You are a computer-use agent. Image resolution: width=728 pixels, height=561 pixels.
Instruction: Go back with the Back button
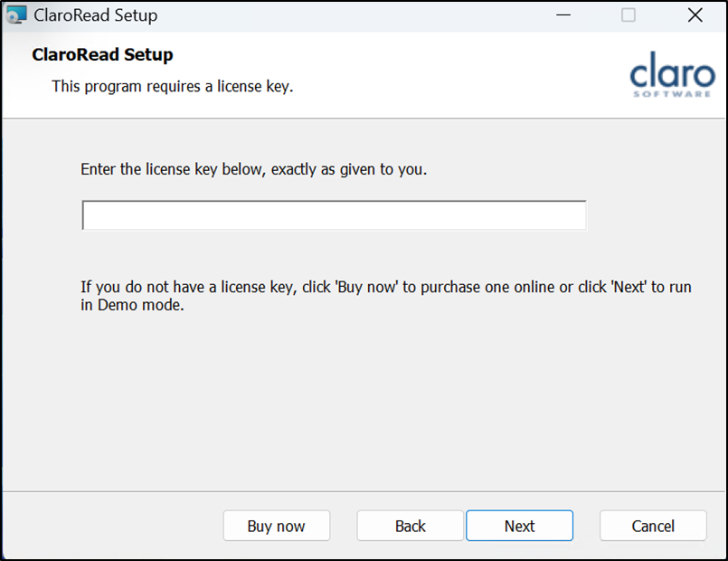pyautogui.click(x=410, y=526)
